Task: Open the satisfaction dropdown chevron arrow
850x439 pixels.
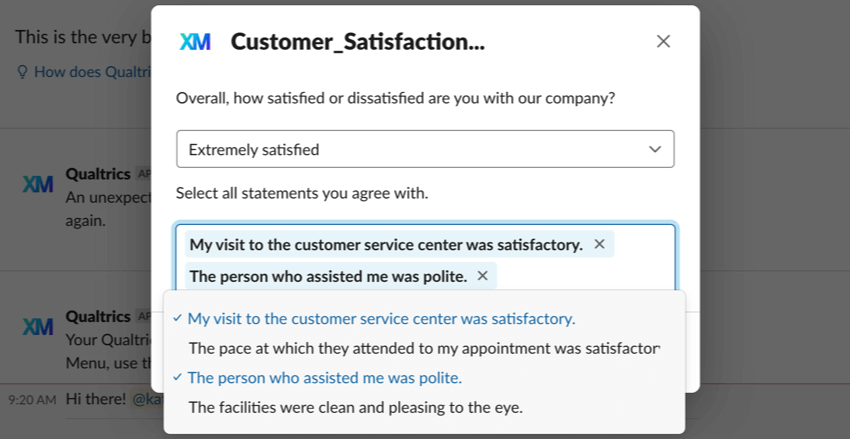Action: tap(655, 149)
